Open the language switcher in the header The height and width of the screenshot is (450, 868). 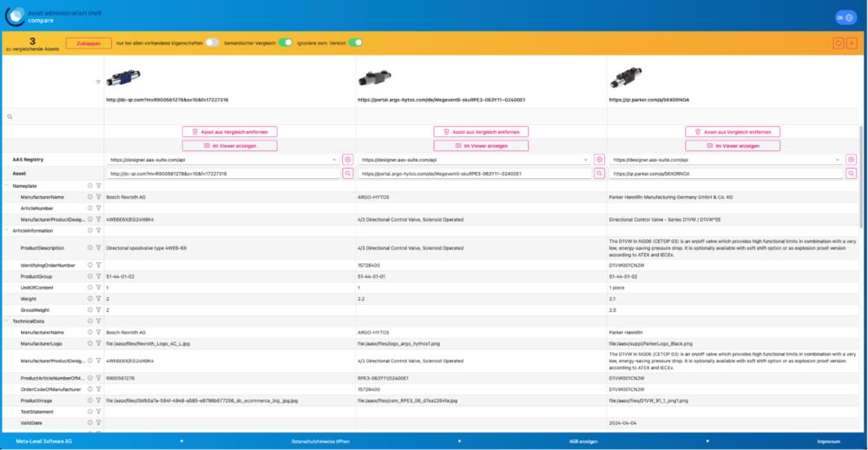tap(845, 17)
